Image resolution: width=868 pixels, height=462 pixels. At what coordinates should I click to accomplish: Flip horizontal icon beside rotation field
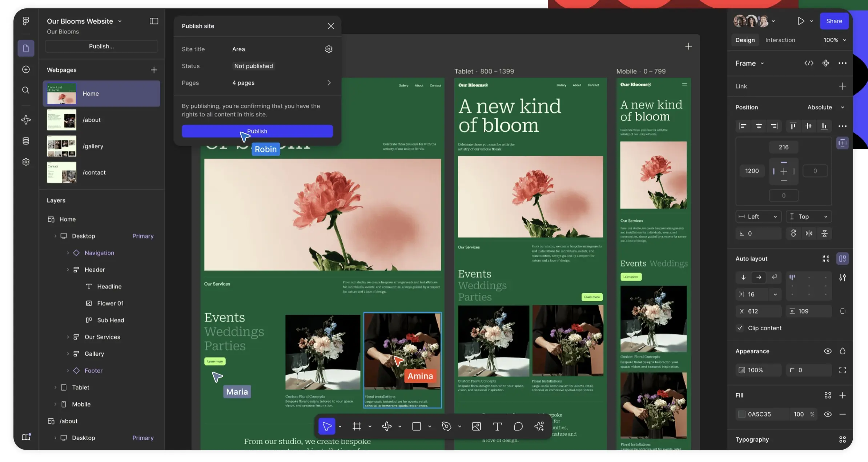(x=809, y=234)
